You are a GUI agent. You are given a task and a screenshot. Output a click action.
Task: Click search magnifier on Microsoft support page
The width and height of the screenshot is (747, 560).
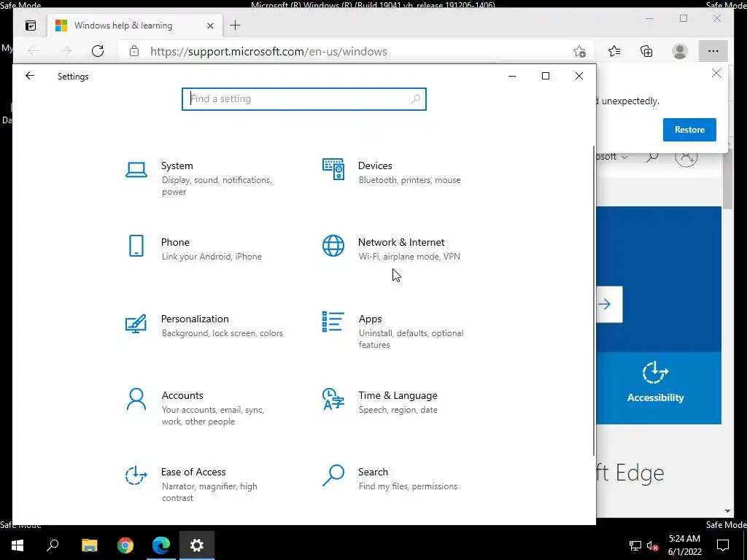coord(652,156)
